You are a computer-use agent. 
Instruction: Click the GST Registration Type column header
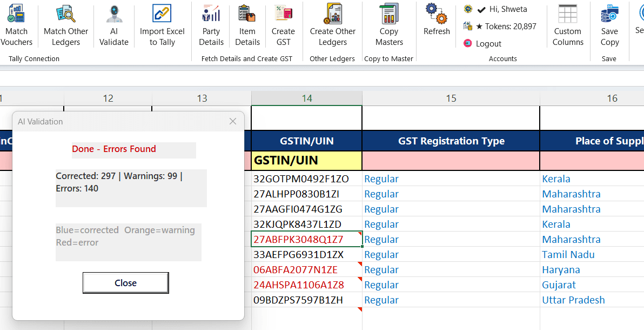click(451, 141)
